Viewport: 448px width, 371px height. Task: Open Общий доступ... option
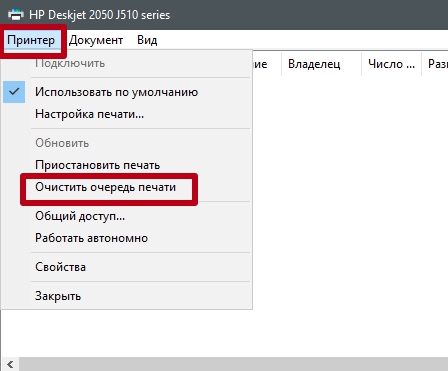[127, 216]
